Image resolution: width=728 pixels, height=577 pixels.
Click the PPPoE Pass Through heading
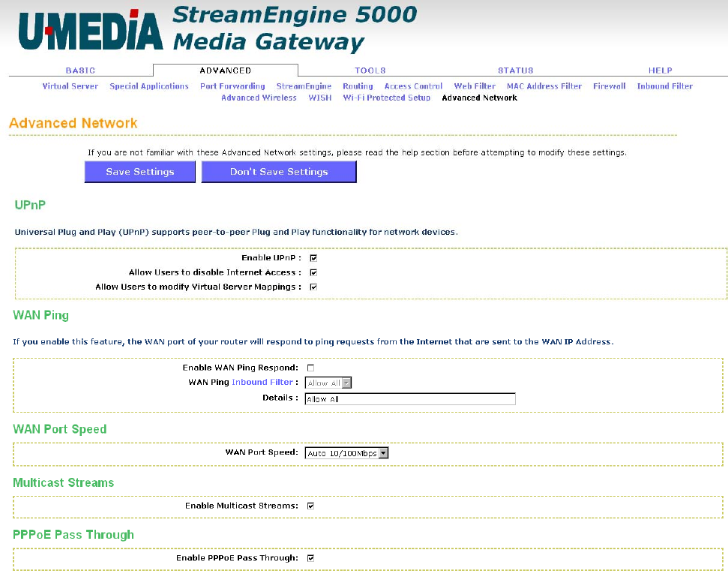tap(73, 535)
